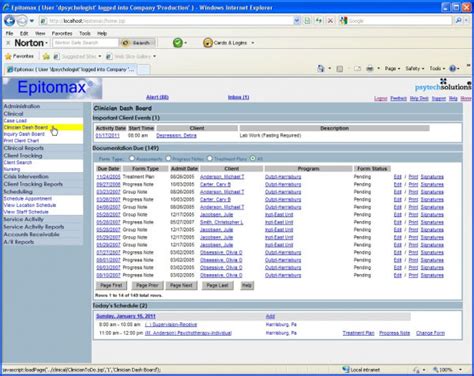Screen dimensions: 474x376
Task: Click the Read Mail icon in command bar
Action: pyautogui.click(x=357, y=69)
